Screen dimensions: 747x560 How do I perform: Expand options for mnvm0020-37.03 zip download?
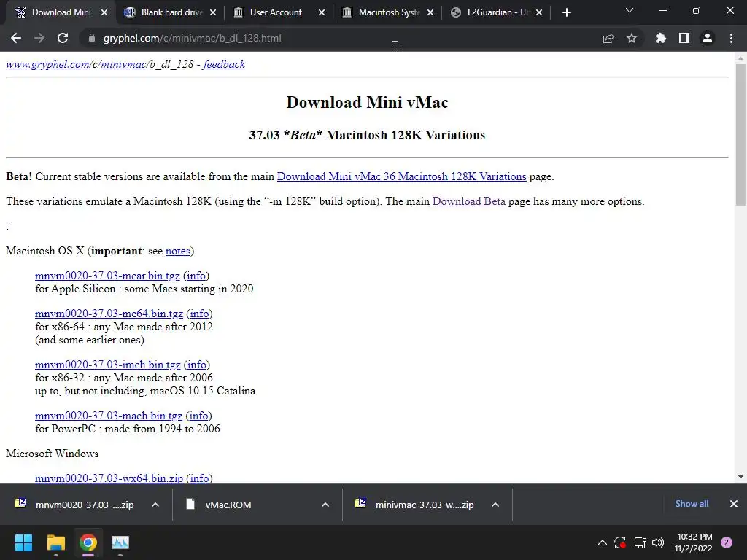[155, 505]
